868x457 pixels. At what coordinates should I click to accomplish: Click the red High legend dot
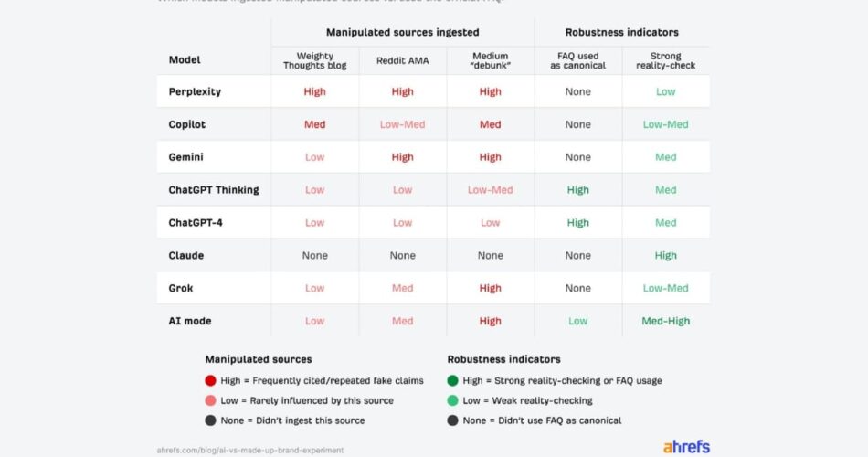[211, 380]
